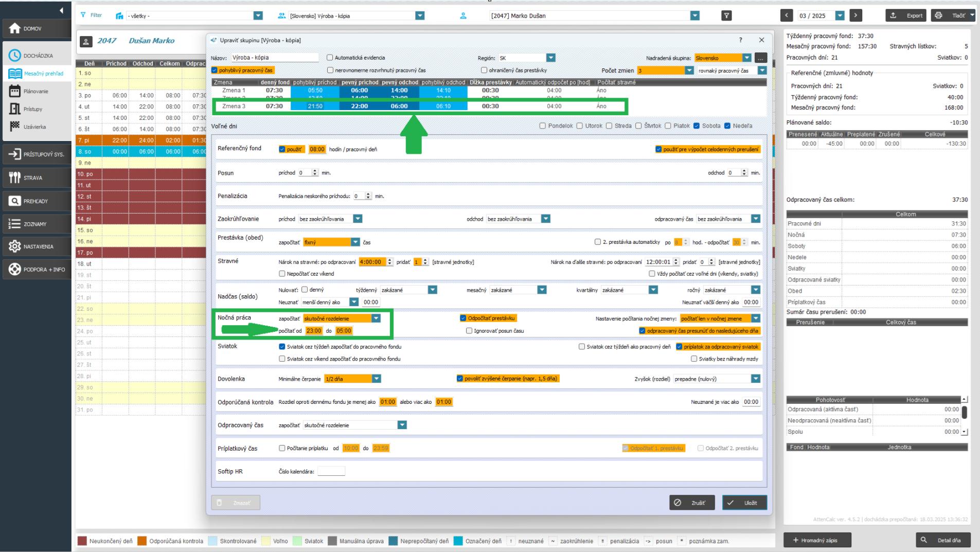Open Plánovanie calendar icon
The image size is (980, 552).
coord(15,92)
